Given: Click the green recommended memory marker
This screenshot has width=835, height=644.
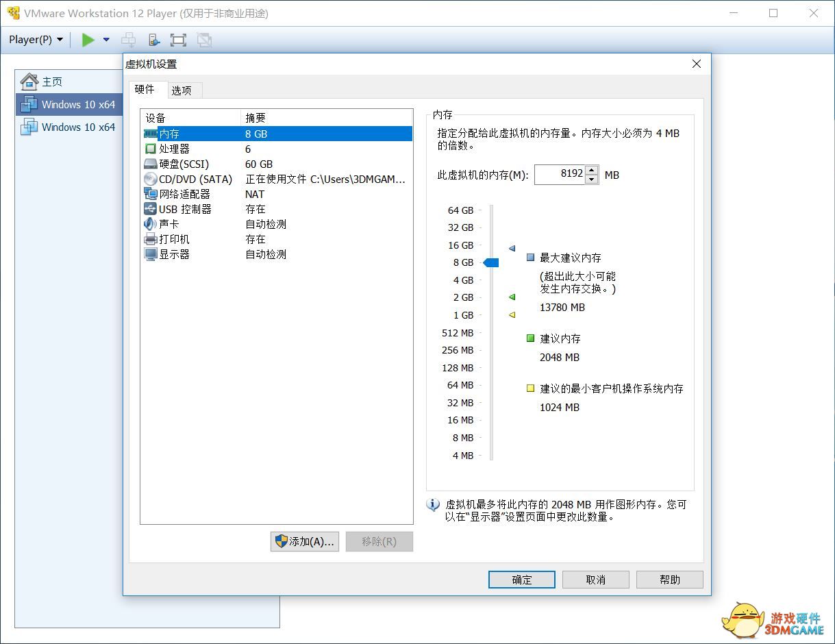Looking at the screenshot, I should [x=512, y=297].
